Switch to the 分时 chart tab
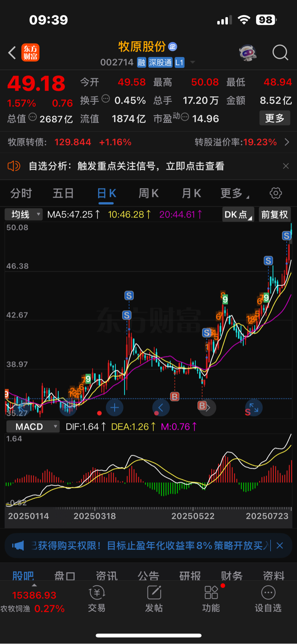Viewport: 297px width, 644px height. pos(21,193)
